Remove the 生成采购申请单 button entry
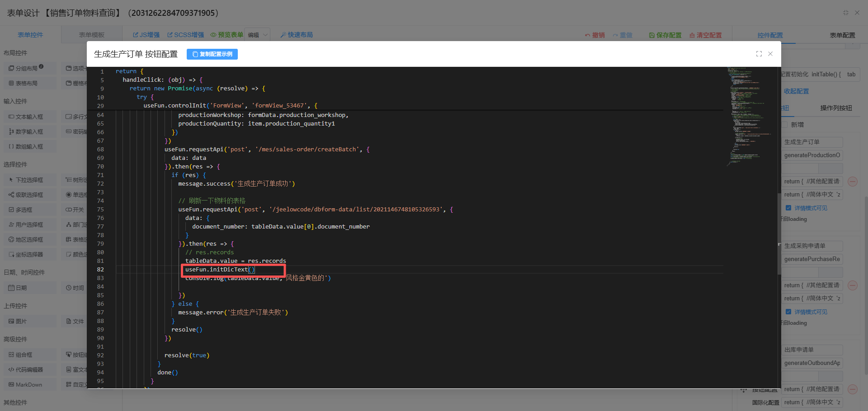868x411 pixels. [x=853, y=285]
